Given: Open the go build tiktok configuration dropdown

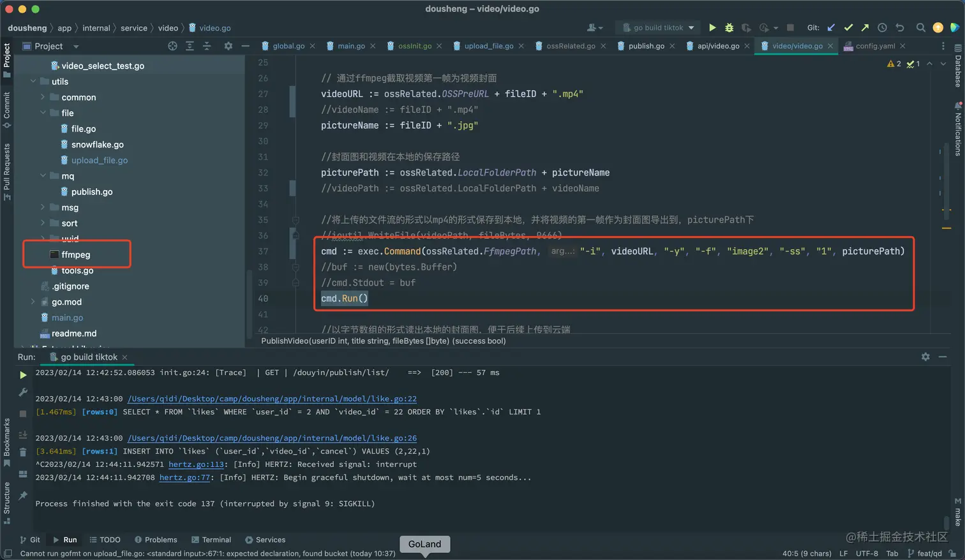Looking at the screenshot, I should pos(658,27).
